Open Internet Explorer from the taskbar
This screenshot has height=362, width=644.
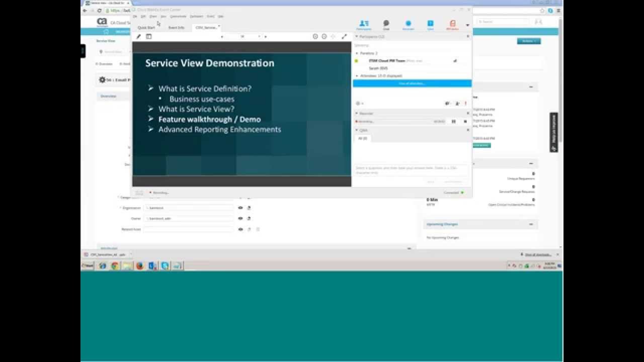click(x=103, y=266)
